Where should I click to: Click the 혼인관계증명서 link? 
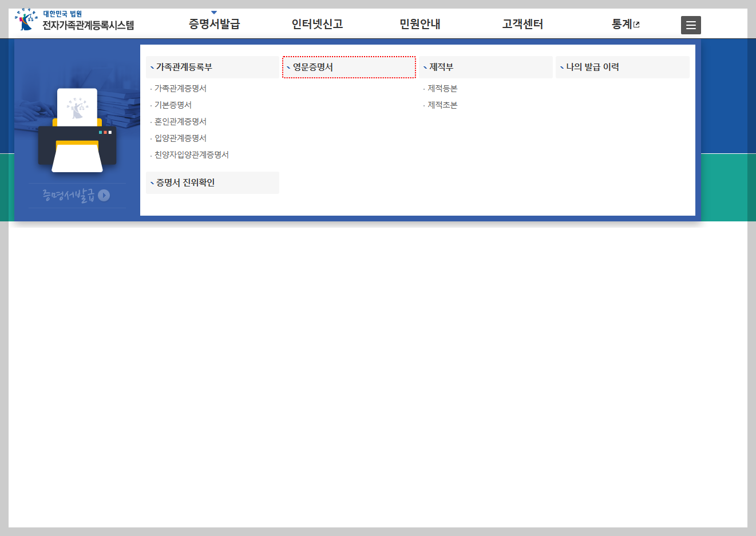pos(180,121)
